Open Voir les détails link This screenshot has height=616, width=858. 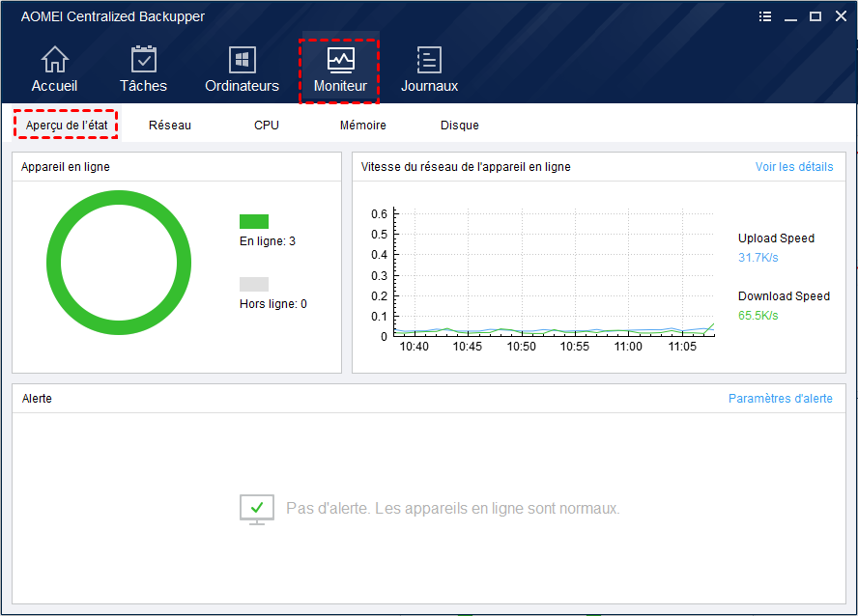[x=794, y=167]
